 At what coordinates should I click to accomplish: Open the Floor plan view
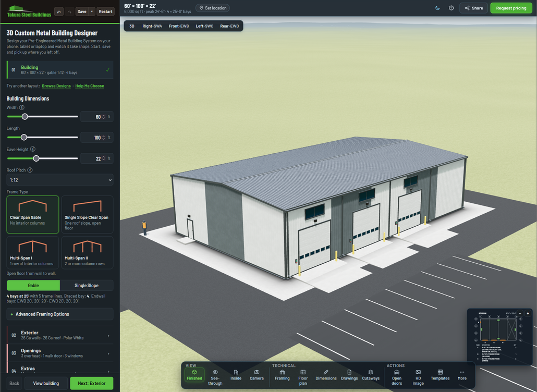pos(303,377)
